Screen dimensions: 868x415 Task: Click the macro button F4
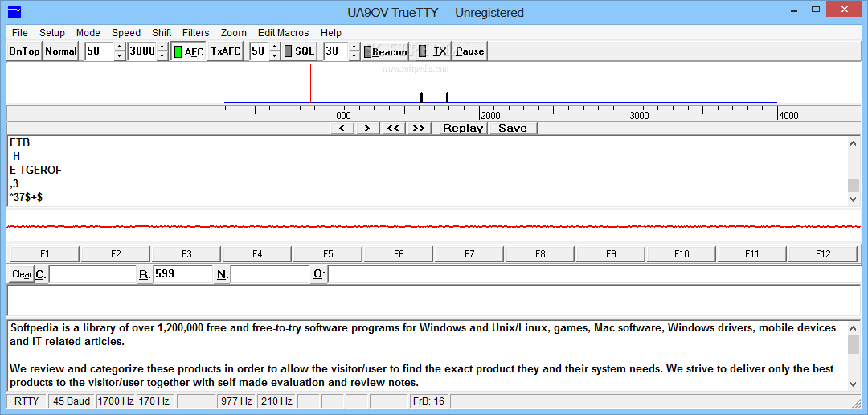pyautogui.click(x=257, y=254)
